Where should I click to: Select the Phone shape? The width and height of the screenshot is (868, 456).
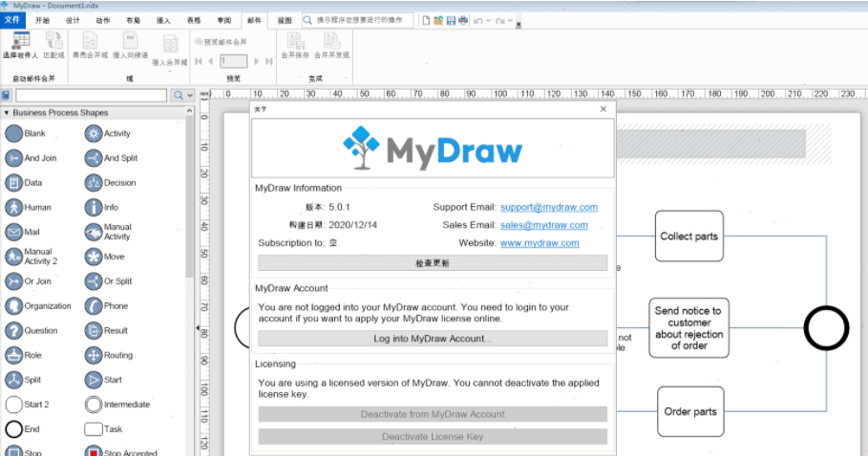(106, 305)
